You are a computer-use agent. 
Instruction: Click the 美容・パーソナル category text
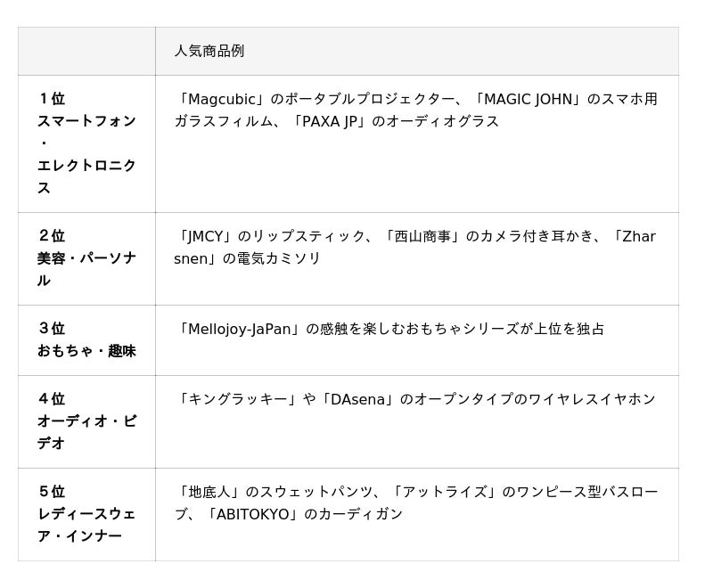click(x=86, y=269)
